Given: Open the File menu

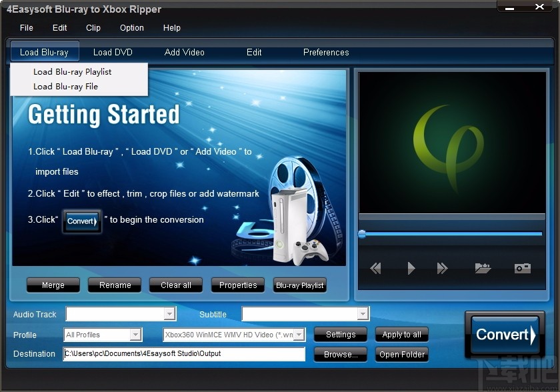Looking at the screenshot, I should 26,28.
